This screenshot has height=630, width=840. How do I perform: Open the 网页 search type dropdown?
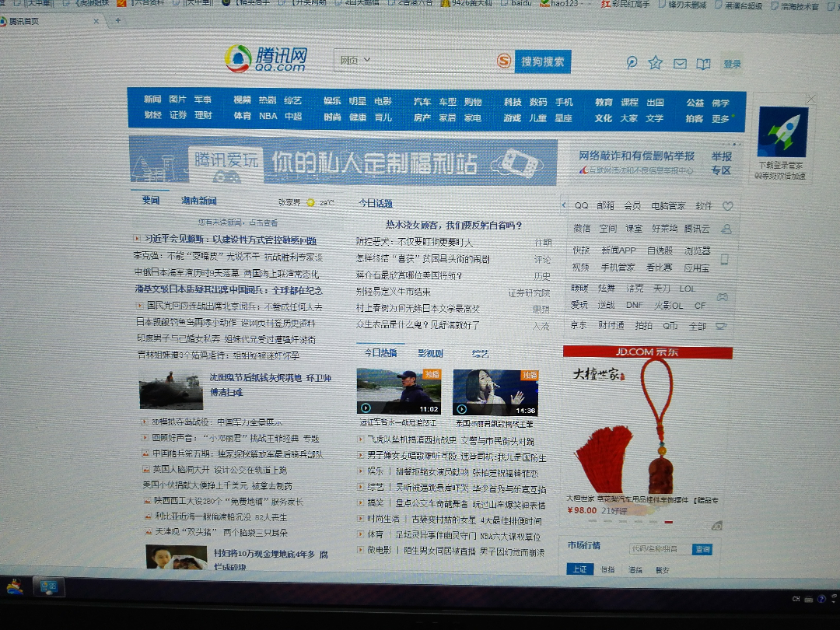tap(355, 60)
